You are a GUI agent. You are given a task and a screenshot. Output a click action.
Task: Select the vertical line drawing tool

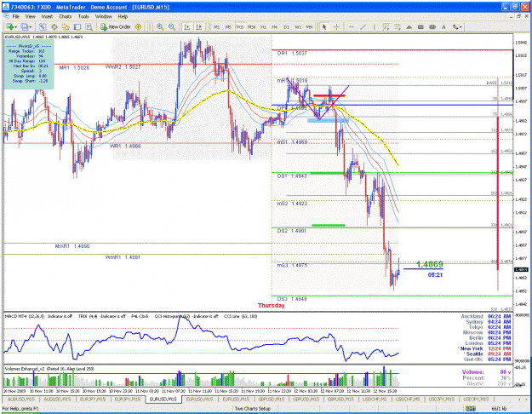coord(375,26)
